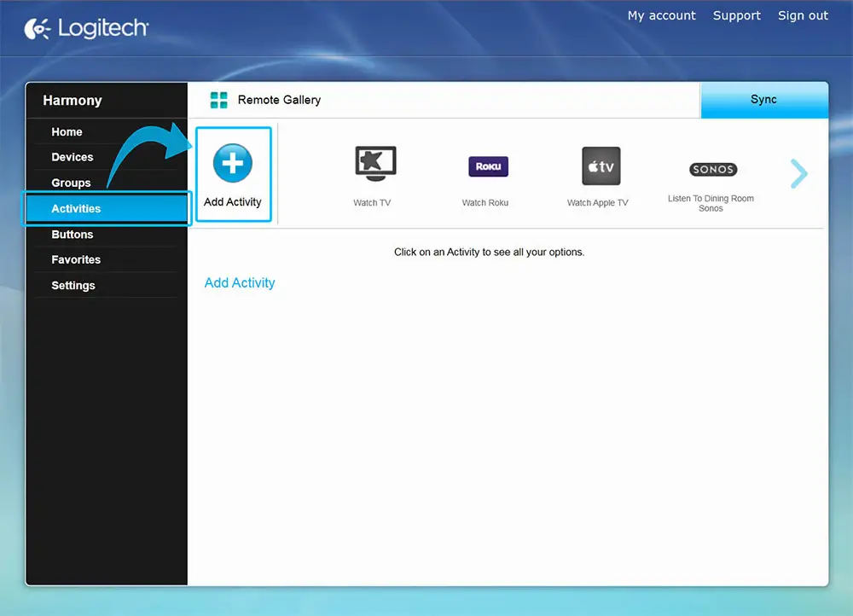Click the Watch TV label

click(x=372, y=203)
